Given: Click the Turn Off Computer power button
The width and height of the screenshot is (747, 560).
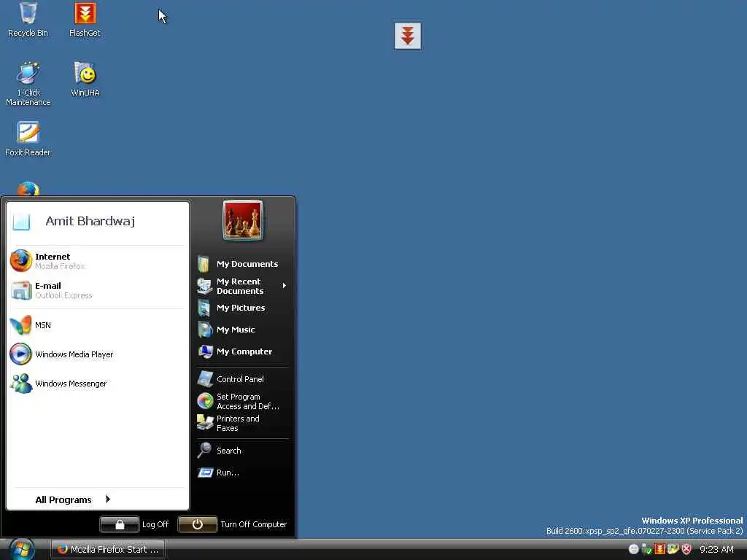Looking at the screenshot, I should [x=197, y=524].
